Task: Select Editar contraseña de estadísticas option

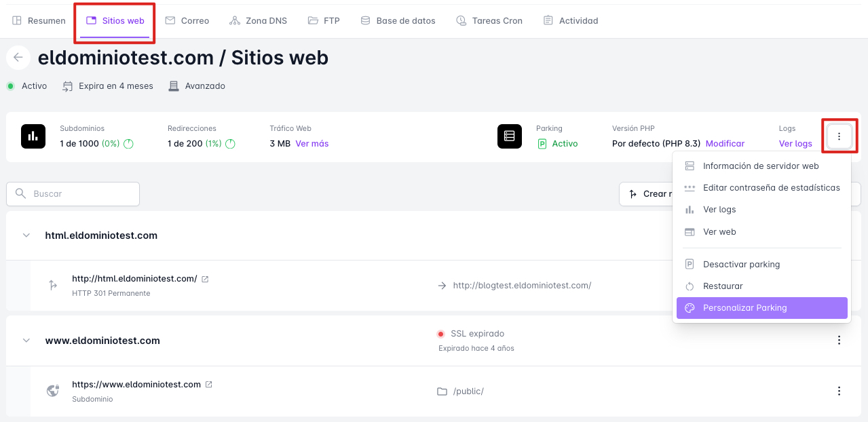Action: tap(771, 188)
